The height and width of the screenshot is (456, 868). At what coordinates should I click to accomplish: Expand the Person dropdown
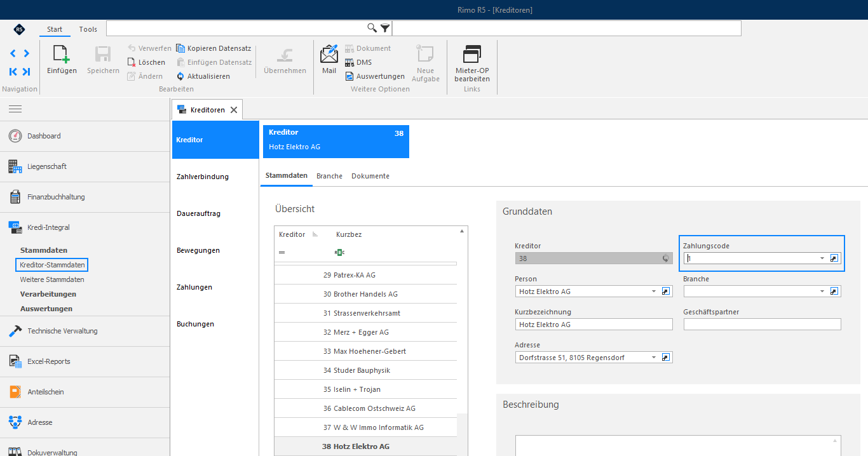point(653,292)
